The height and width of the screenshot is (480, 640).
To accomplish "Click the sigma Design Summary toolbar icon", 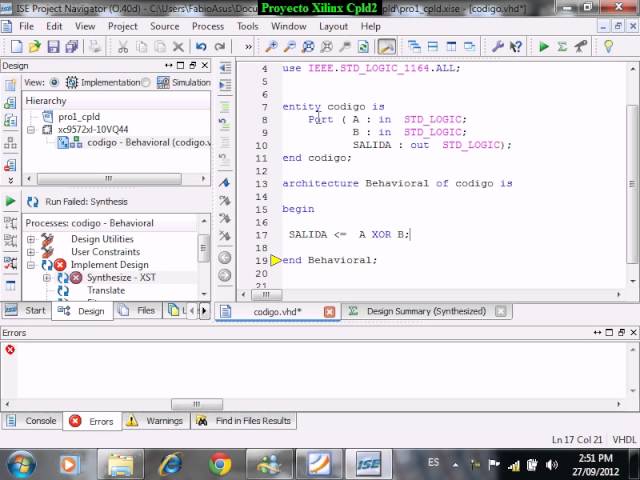I will click(x=562, y=47).
